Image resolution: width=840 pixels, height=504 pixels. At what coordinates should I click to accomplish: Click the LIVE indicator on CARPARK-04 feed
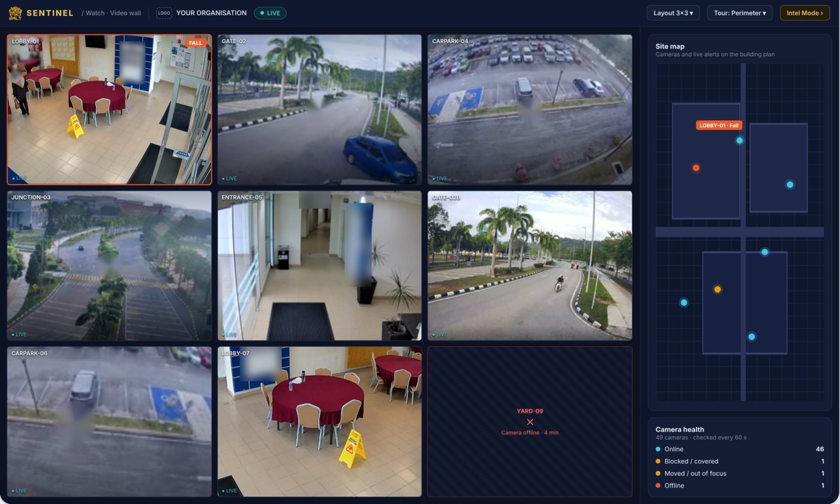coord(439,178)
